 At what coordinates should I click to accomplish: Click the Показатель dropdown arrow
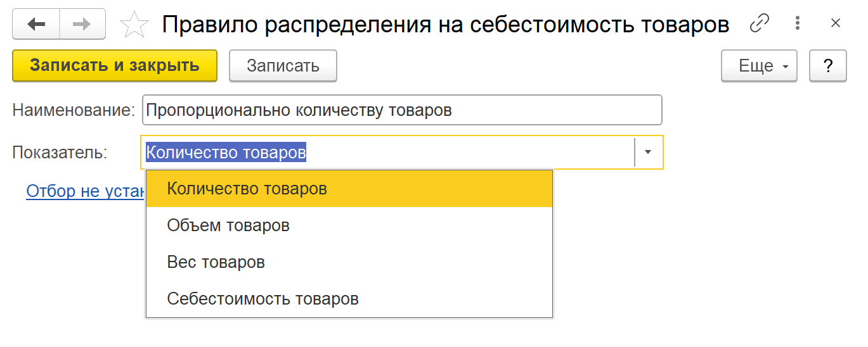tap(648, 153)
